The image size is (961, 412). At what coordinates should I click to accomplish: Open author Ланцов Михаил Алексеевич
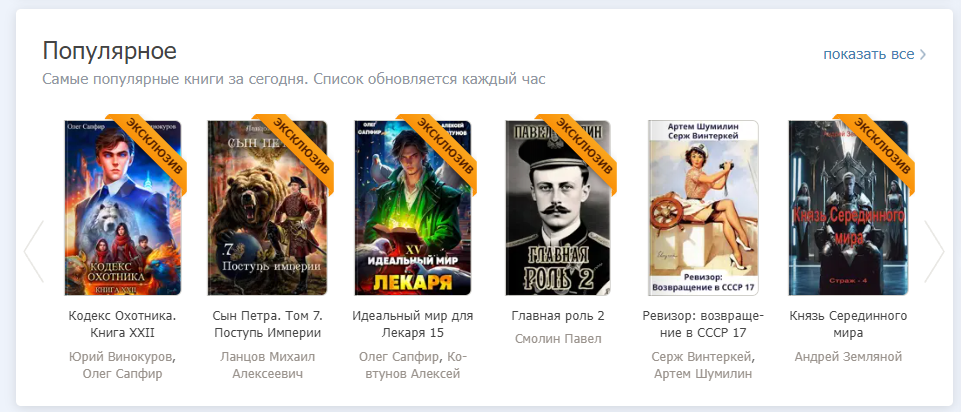(x=267, y=365)
